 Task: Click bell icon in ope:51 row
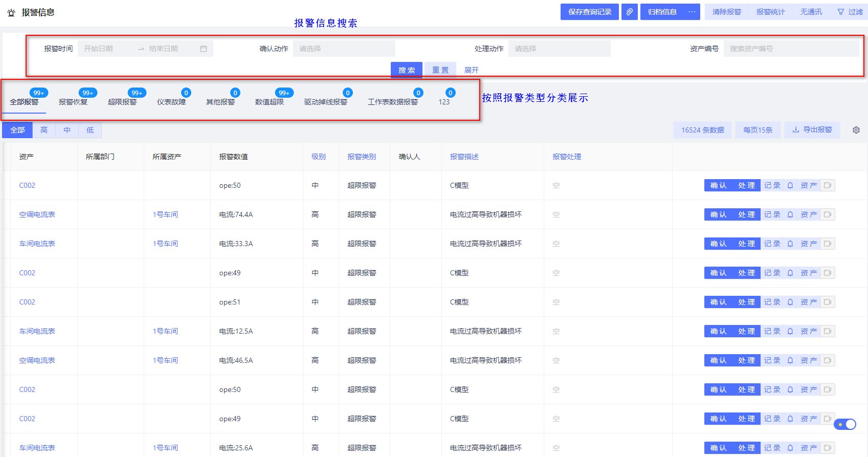pyautogui.click(x=790, y=302)
